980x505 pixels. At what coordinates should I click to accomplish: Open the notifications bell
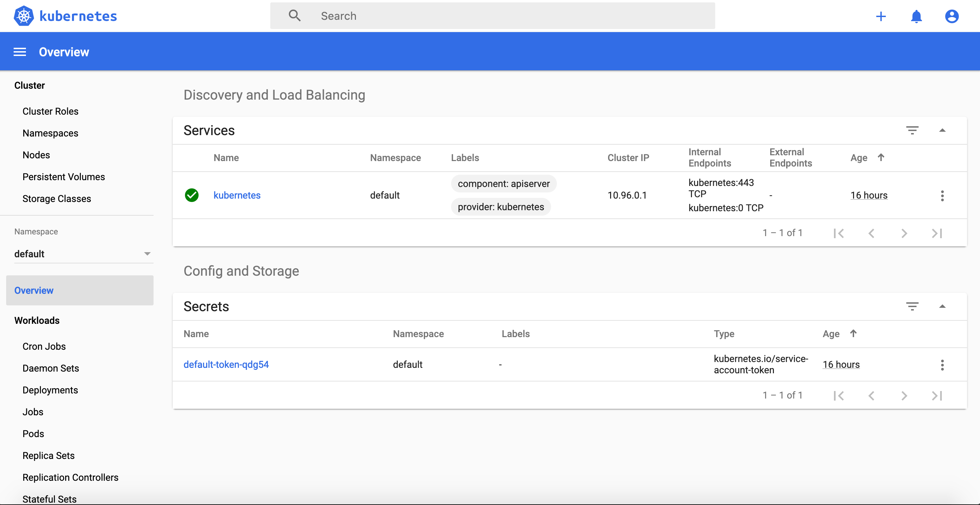tap(916, 16)
